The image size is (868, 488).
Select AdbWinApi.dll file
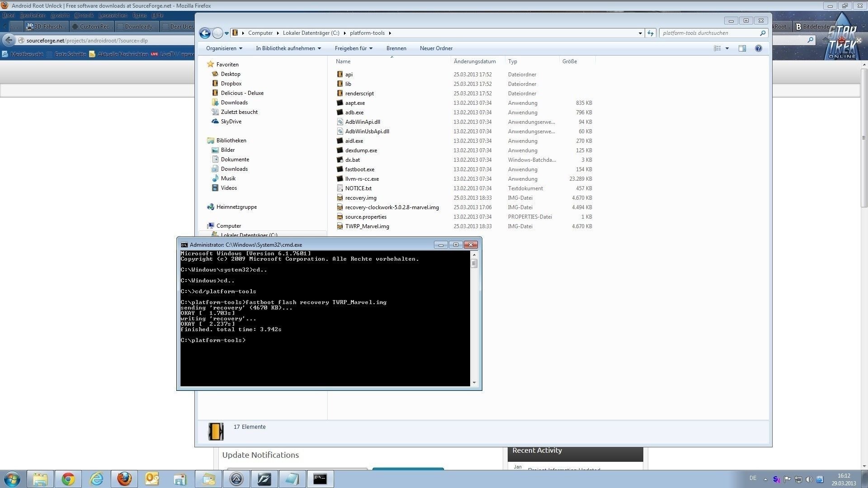363,122
